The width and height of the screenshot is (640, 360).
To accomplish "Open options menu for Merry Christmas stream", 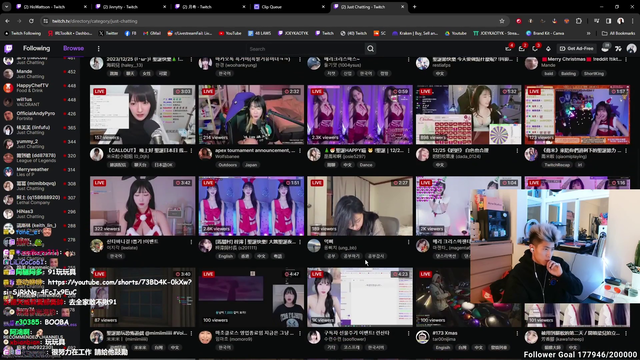I will click(x=626, y=60).
